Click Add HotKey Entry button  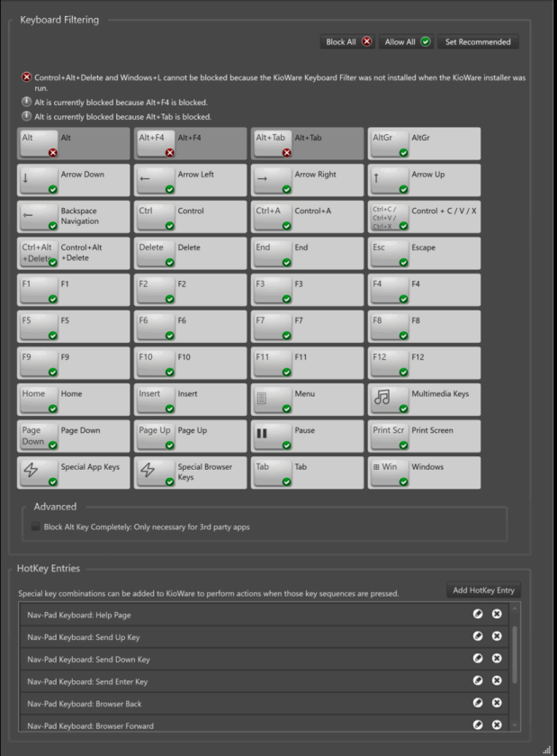pyautogui.click(x=483, y=590)
